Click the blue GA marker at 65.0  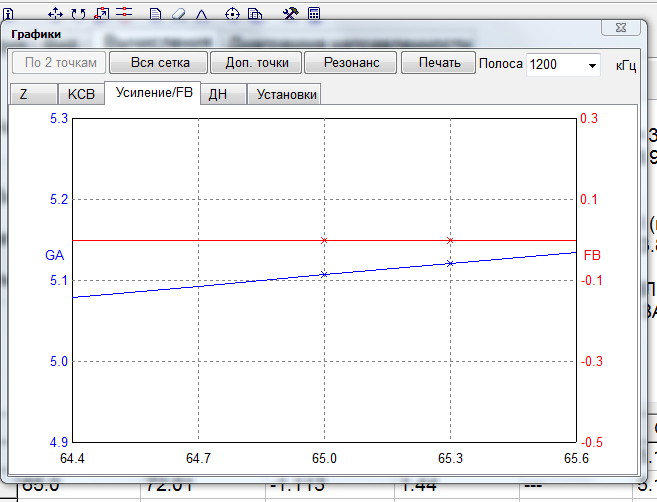[x=324, y=274]
